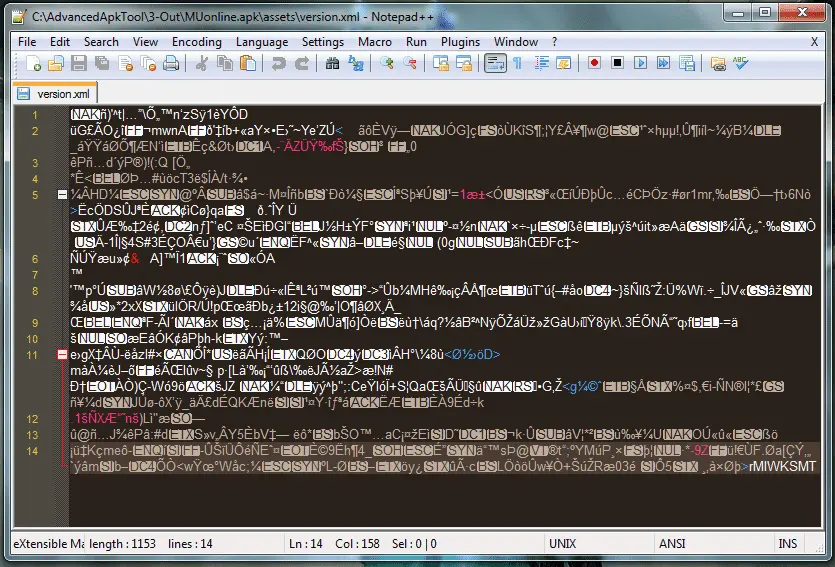Click the Close document toolbar icon
Image resolution: width=835 pixels, height=567 pixels.
126,64
